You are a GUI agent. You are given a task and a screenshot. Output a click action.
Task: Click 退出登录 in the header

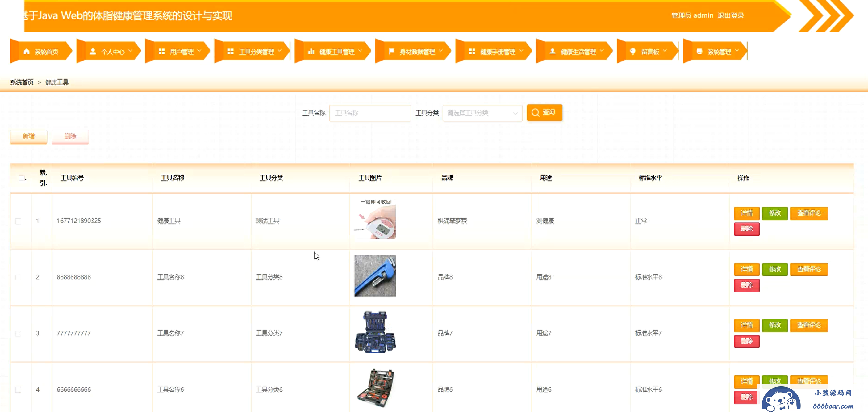point(731,15)
